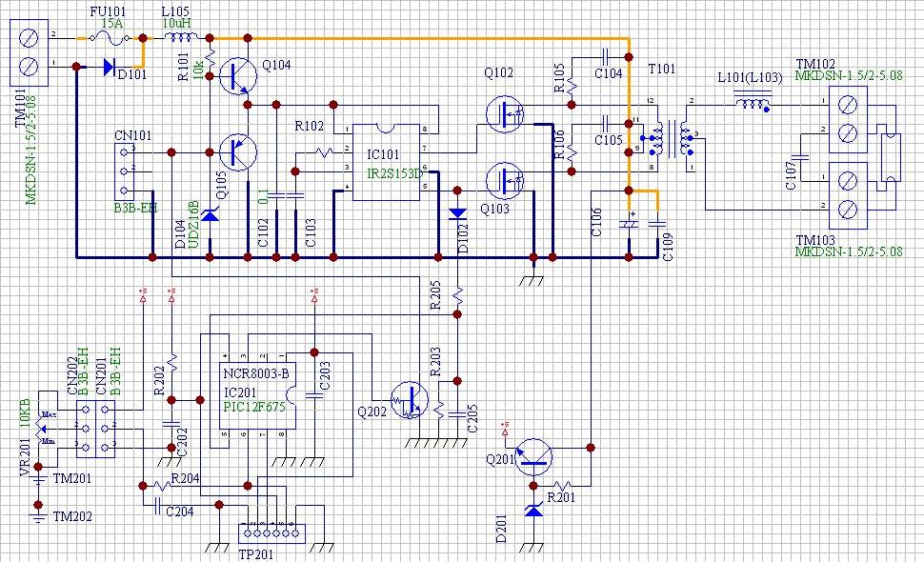Click the MKDSN-1.5/2-5.08 text under TM103

tap(848, 251)
